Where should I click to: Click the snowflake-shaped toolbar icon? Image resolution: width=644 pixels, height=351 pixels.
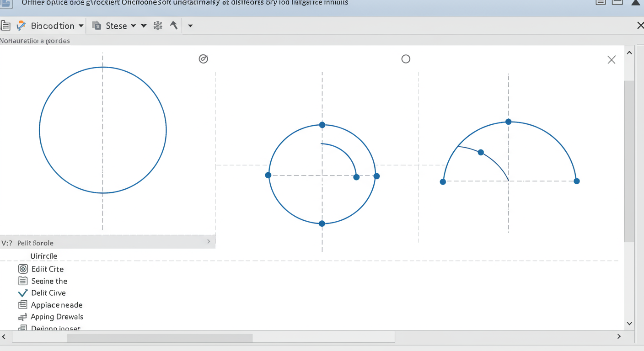click(x=158, y=26)
